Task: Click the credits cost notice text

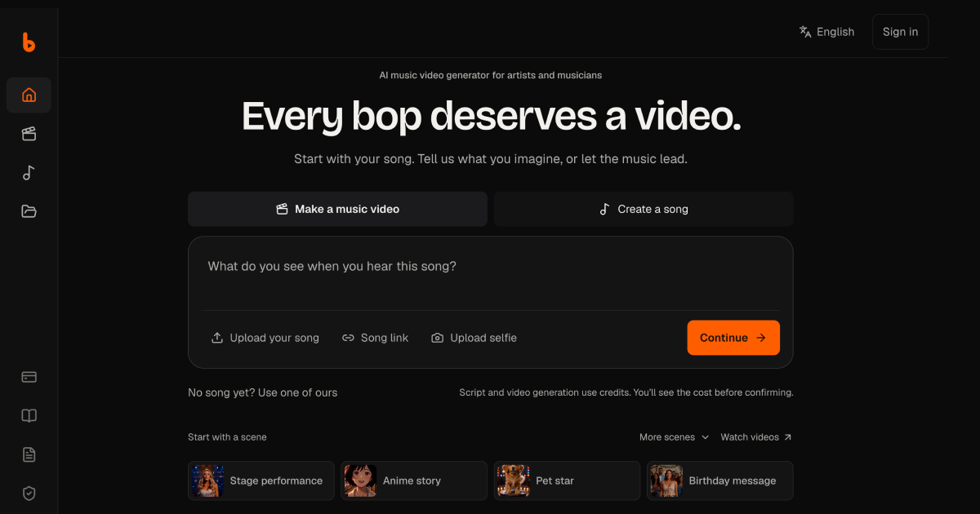Action: click(626, 392)
